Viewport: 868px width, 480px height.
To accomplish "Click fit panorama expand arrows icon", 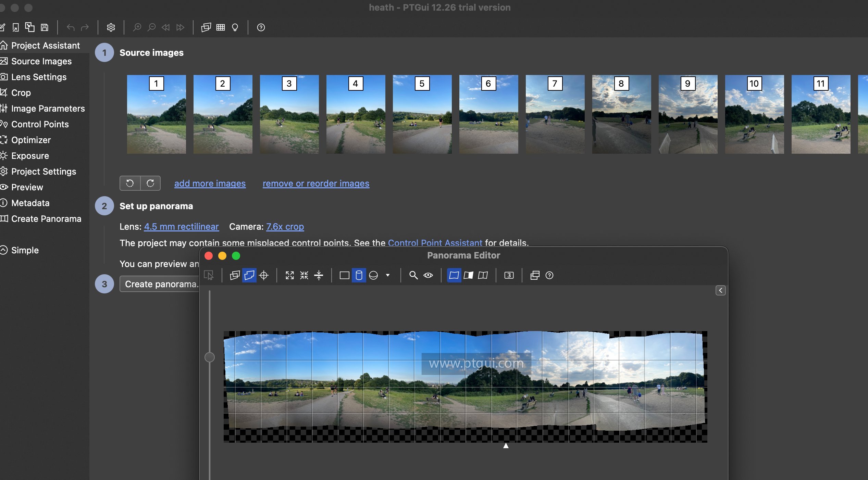I will coord(290,275).
